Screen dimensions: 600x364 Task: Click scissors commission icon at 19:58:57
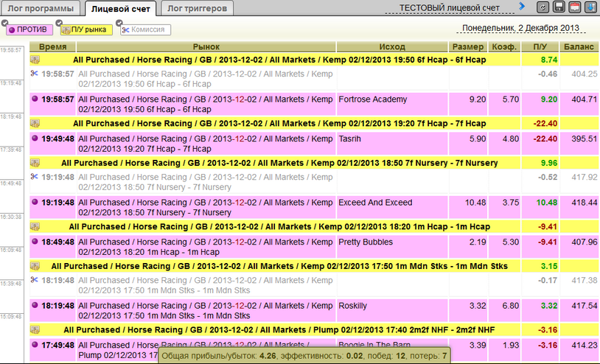[x=35, y=73]
